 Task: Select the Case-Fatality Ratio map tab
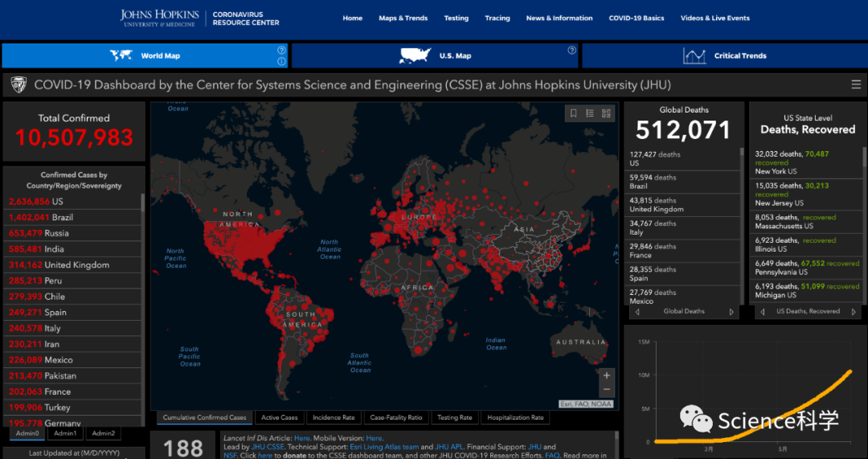395,417
